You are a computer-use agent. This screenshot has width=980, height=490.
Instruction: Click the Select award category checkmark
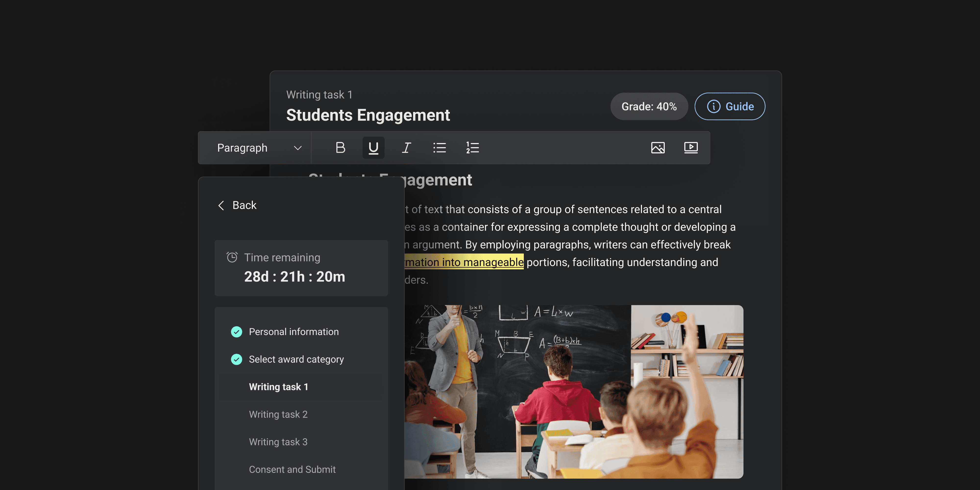click(237, 359)
